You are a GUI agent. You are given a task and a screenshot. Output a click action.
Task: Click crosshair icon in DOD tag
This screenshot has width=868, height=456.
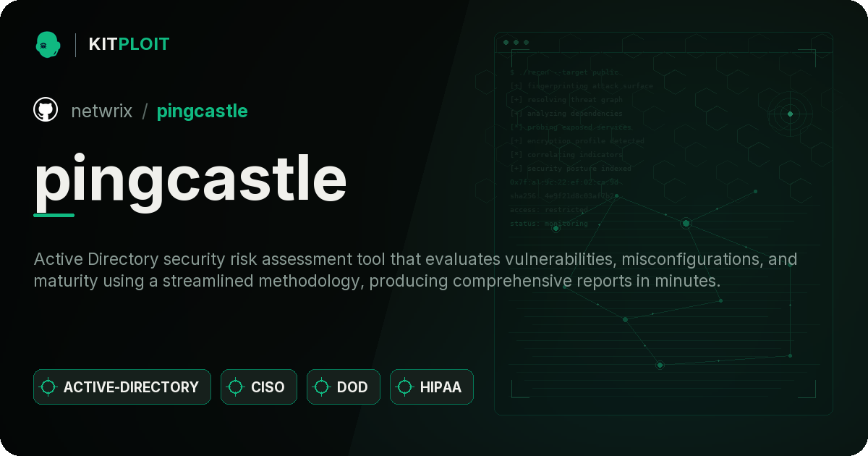322,387
